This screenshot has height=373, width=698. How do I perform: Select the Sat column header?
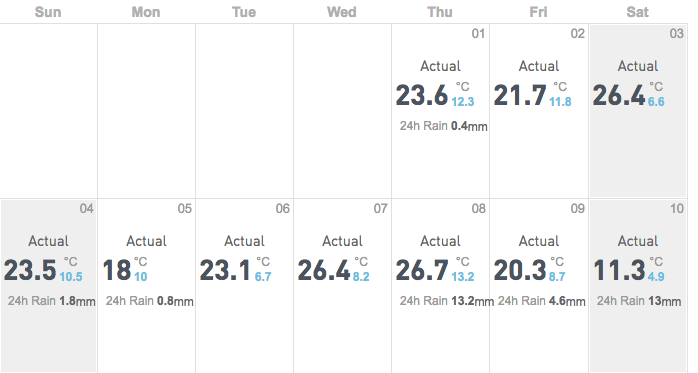click(x=637, y=12)
